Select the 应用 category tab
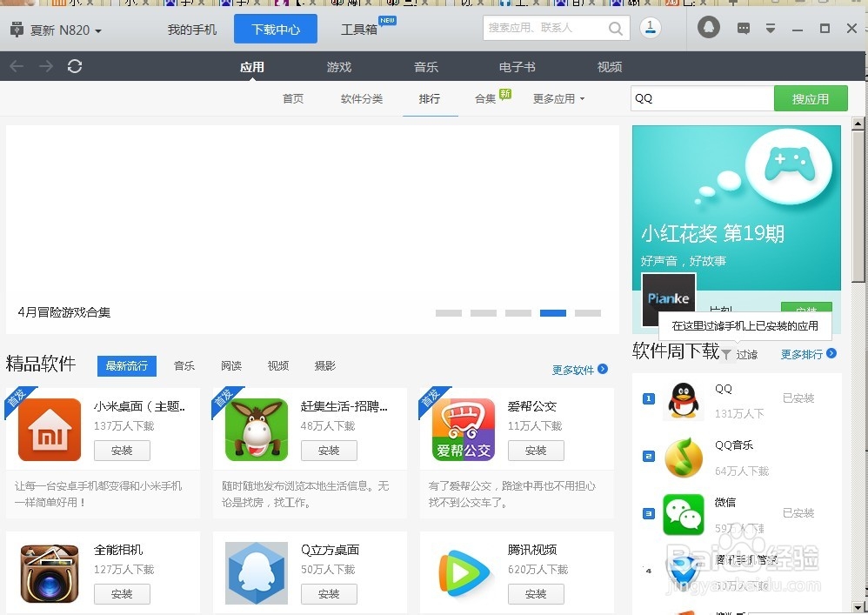Screen dimensions: 868x615 (x=252, y=67)
